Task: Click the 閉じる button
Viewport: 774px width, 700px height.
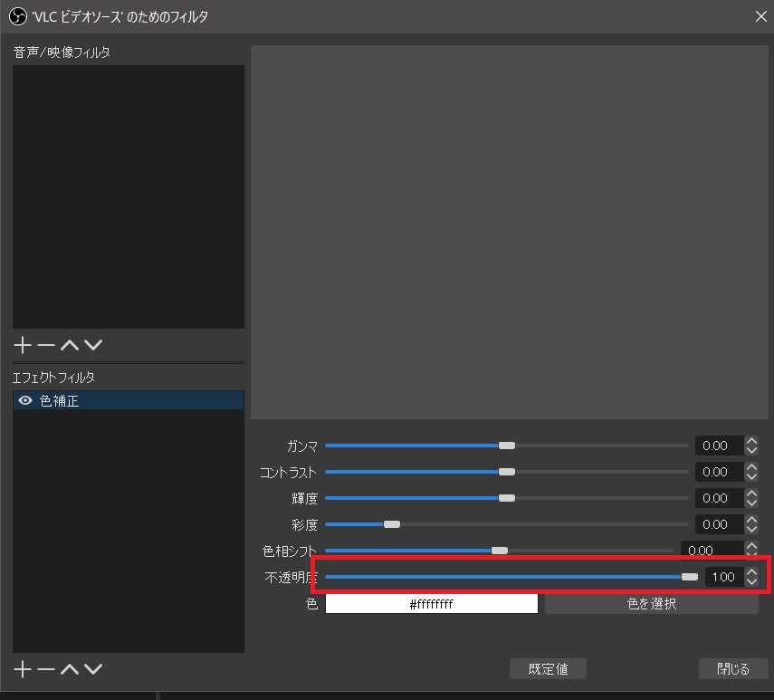Action: (733, 669)
